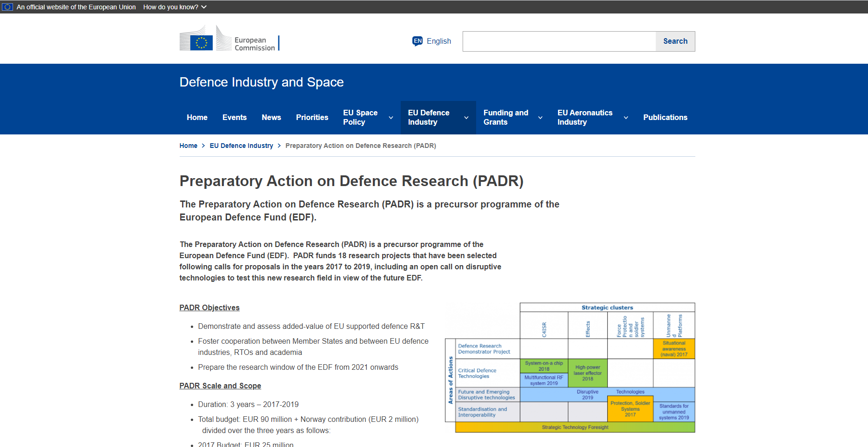Click the Defence Industry and Space site title
The image size is (868, 447).
pyautogui.click(x=262, y=82)
